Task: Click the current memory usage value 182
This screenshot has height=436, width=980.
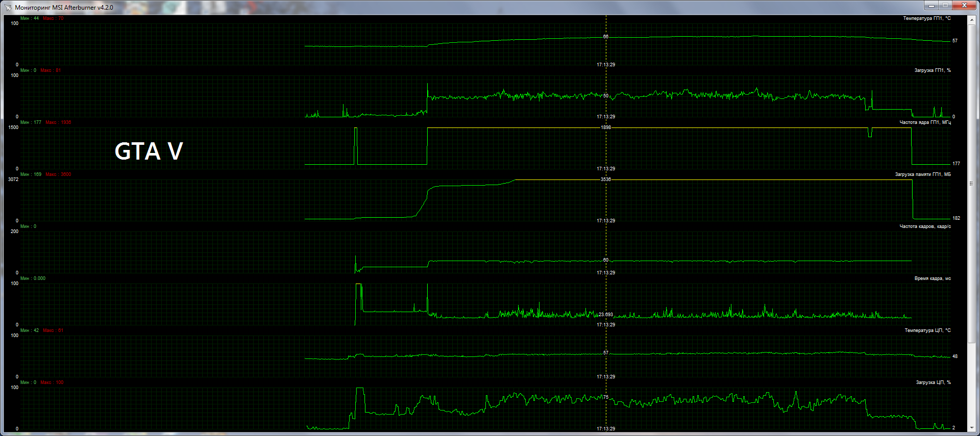Action: (956, 218)
